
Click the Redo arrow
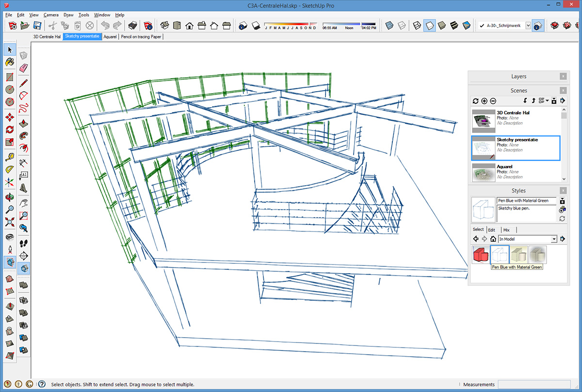[x=117, y=26]
